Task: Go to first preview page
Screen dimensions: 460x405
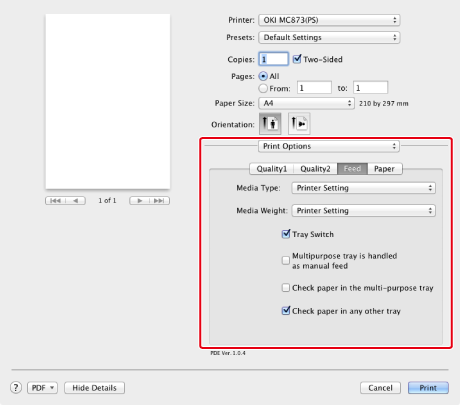Action: (55, 201)
